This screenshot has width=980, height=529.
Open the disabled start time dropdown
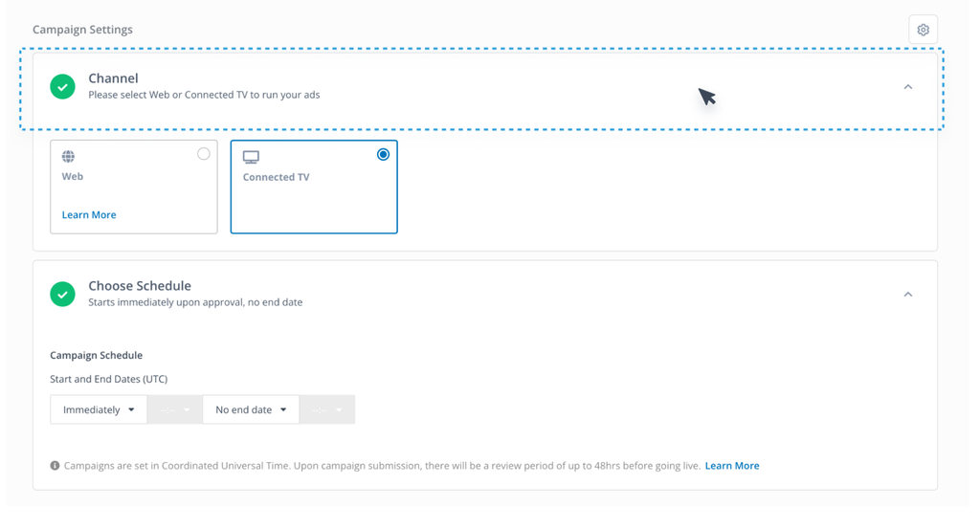pyautogui.click(x=175, y=409)
